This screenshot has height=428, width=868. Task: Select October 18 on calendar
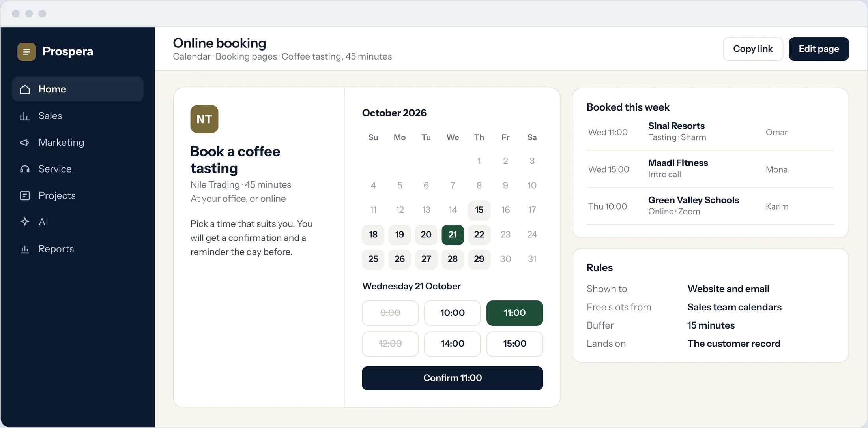click(373, 235)
